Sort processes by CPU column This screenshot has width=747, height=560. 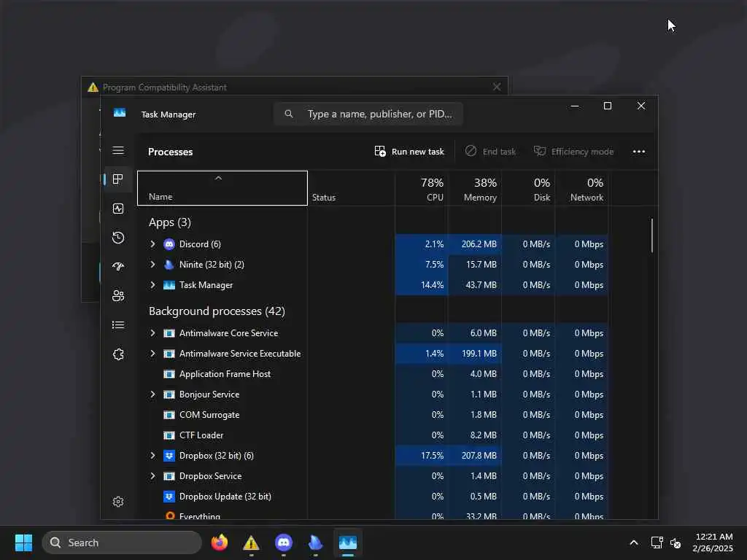coord(421,188)
